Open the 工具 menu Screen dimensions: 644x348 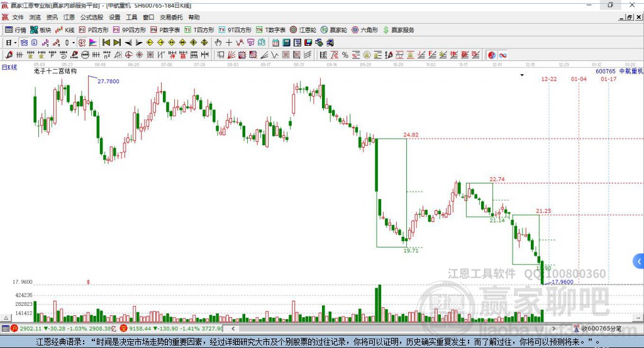point(131,17)
